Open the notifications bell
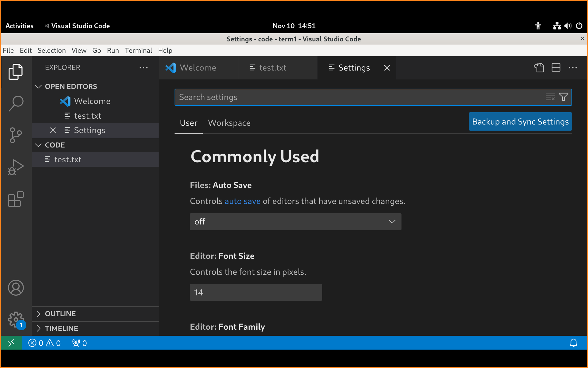Screen dimensions: 588x368 tap(573, 343)
